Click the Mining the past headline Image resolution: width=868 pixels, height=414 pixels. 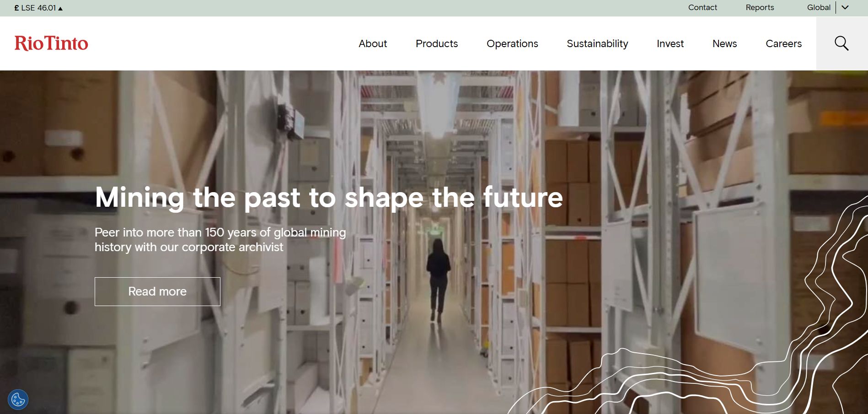[329, 198]
